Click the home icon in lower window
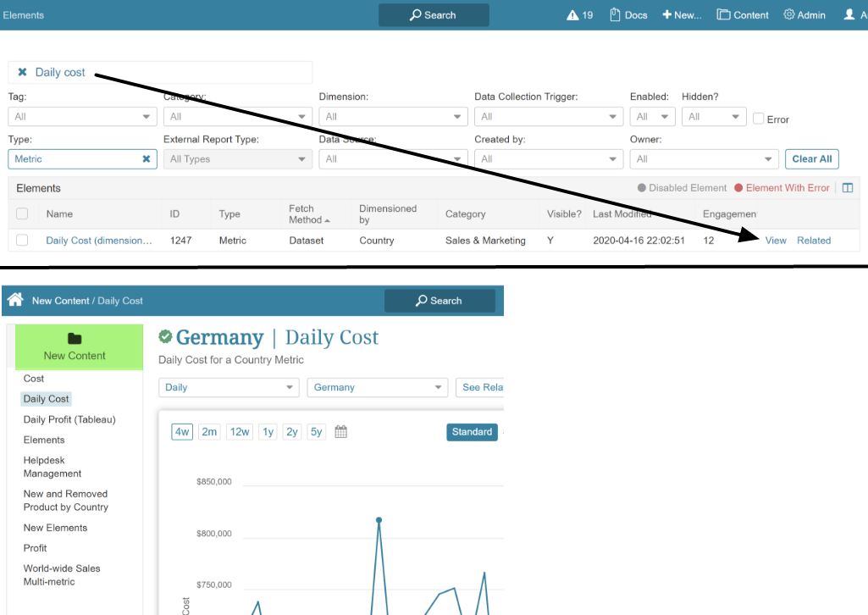Screen dimensions: 868x615 point(15,300)
